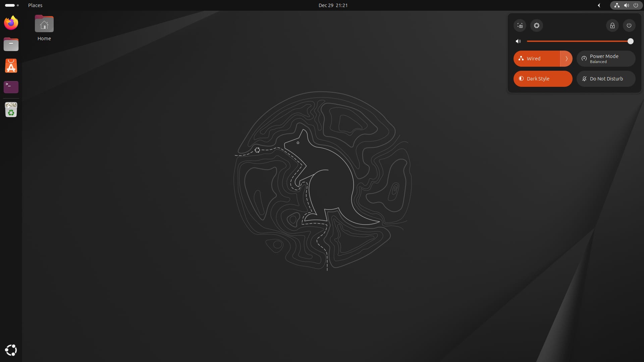This screenshot has height=362, width=644.
Task: Open Ubuntu Software from the dock
Action: [11, 66]
